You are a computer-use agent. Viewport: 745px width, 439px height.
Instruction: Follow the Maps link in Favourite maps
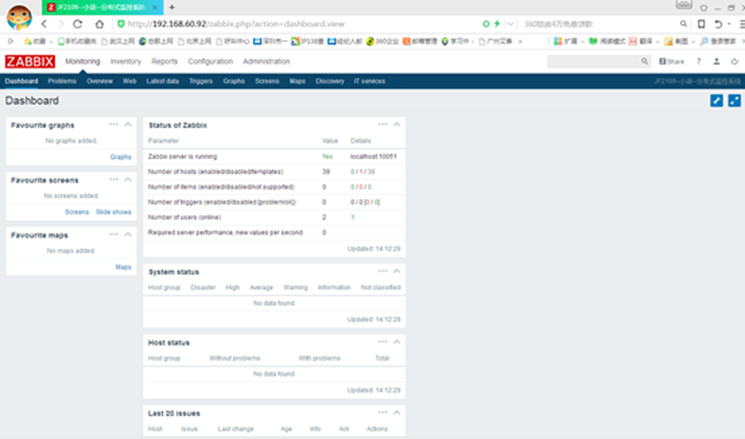pyautogui.click(x=124, y=267)
